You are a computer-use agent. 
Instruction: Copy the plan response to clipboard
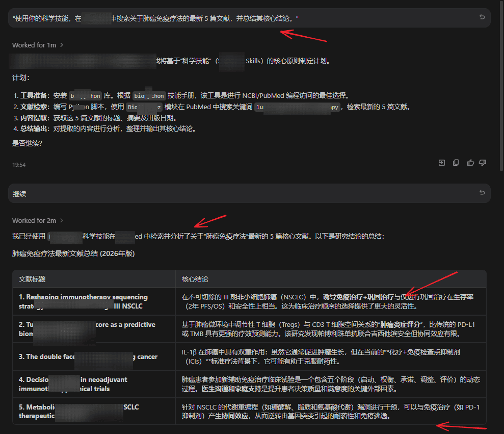[456, 163]
